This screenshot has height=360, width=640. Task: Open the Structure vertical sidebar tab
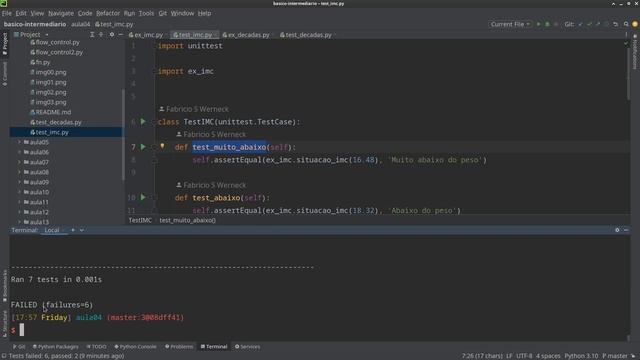tap(4, 323)
